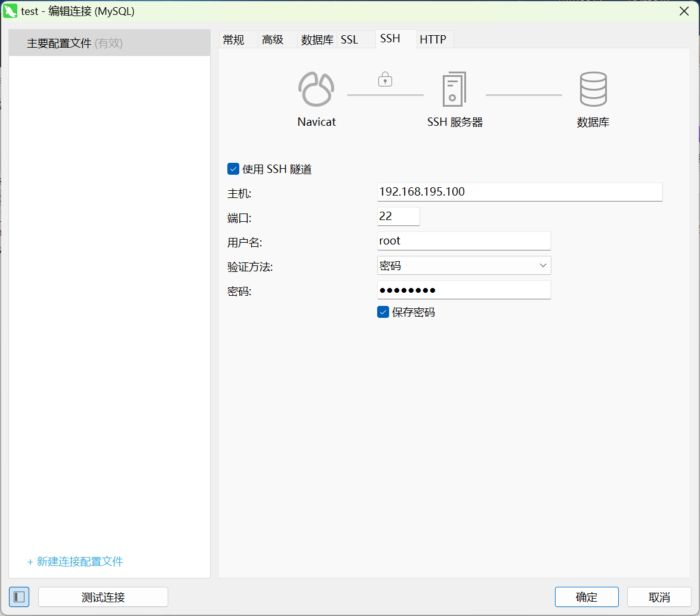
Task: Uncheck the 使用 SSH 隧道 checkbox
Action: pos(233,169)
